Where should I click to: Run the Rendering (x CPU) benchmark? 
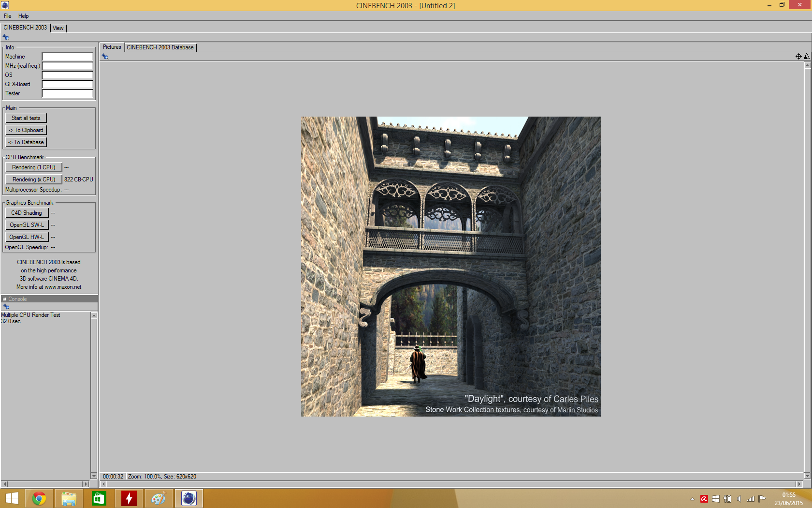pyautogui.click(x=34, y=179)
